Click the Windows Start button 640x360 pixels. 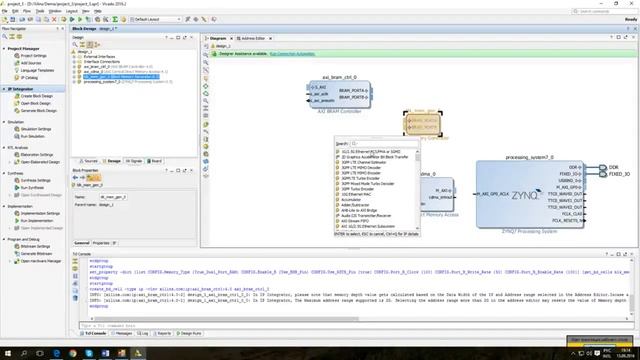8,353
